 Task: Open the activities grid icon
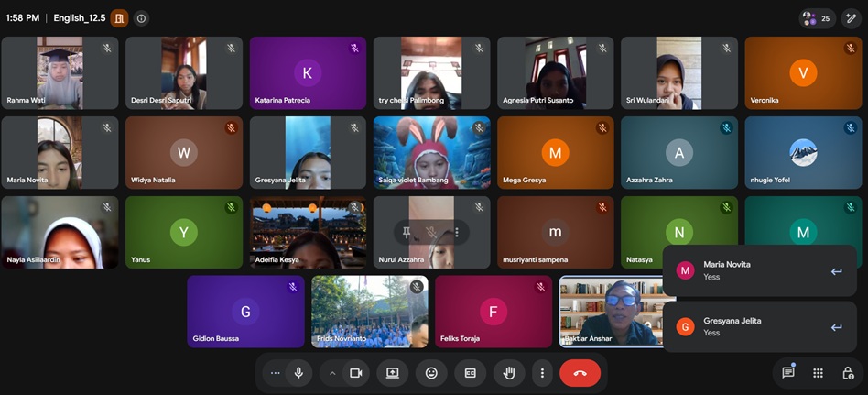tap(819, 373)
